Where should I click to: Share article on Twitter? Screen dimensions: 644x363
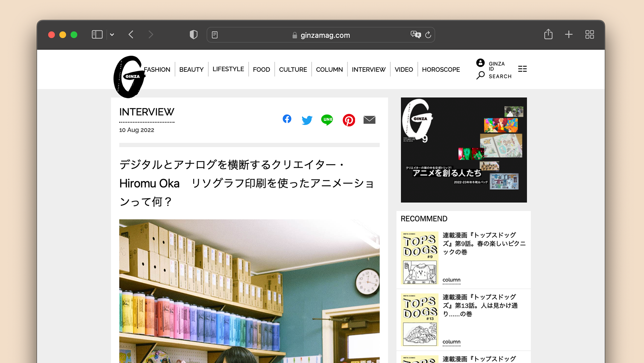(307, 120)
